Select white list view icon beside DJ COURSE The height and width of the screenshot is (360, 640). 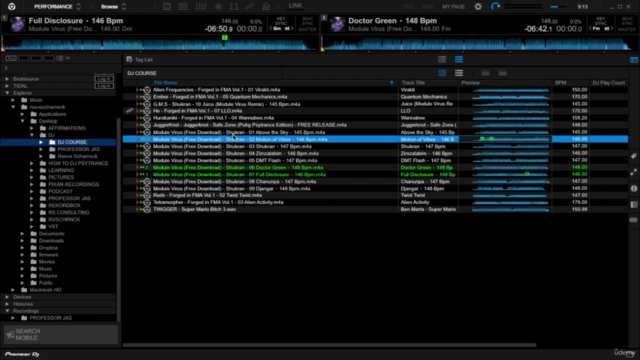(459, 73)
